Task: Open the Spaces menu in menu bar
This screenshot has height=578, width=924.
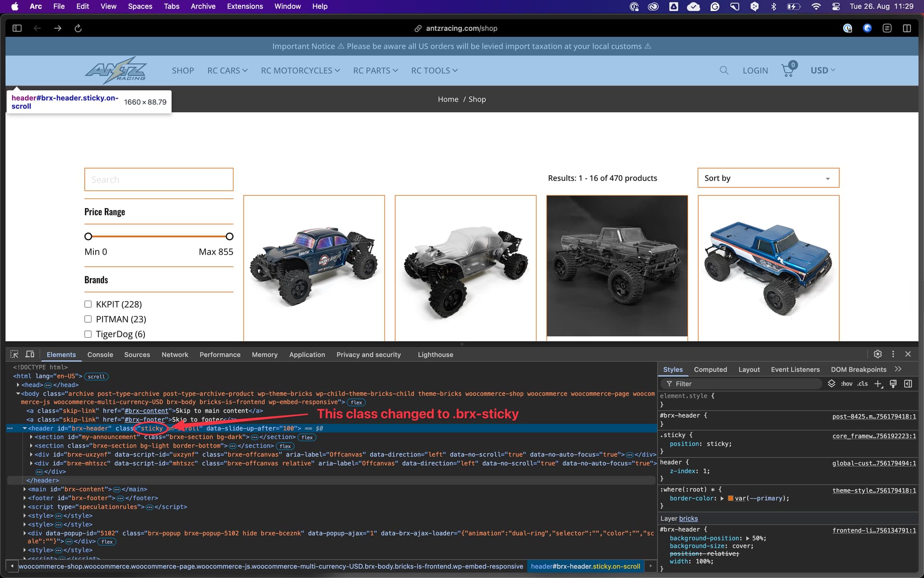Action: [x=140, y=6]
